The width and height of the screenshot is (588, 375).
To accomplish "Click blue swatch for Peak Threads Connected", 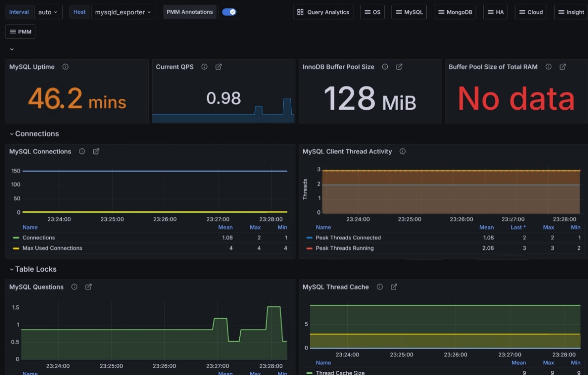I will coord(309,238).
